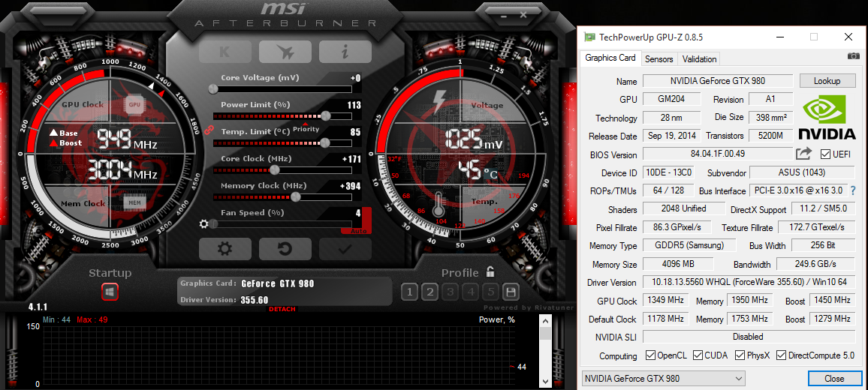Click the NVIDIA SLI Disabled field
This screenshot has width=868, height=390.
point(749,337)
